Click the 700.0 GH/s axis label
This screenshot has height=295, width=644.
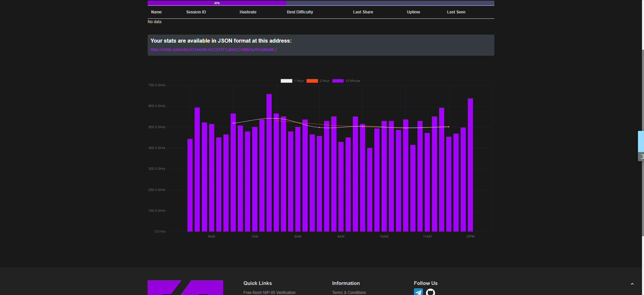[x=157, y=85]
